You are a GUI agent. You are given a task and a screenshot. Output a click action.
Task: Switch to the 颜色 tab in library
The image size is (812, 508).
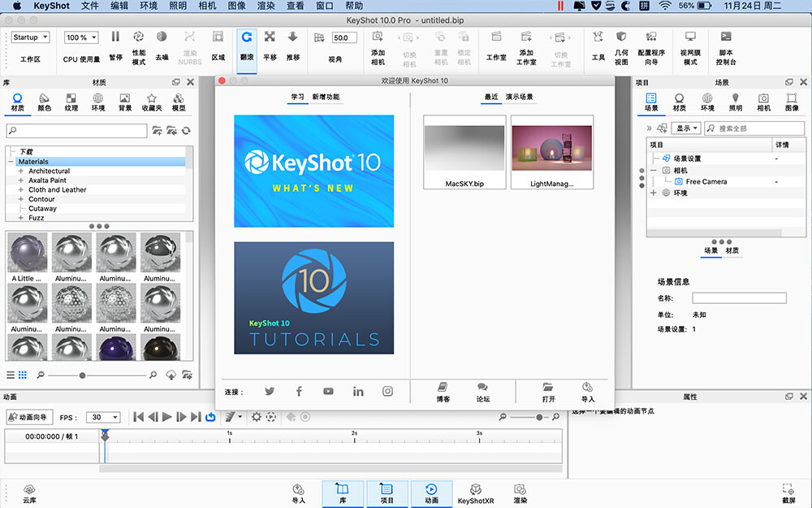(x=45, y=102)
